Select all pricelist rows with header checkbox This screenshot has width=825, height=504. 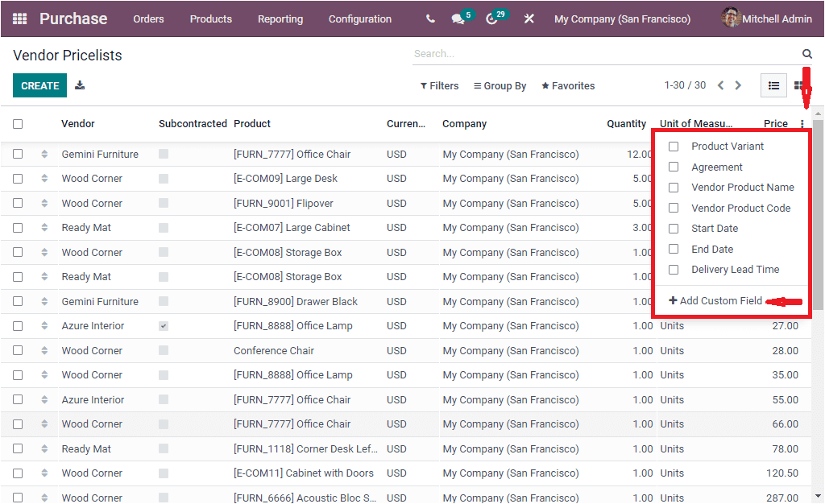[17, 123]
